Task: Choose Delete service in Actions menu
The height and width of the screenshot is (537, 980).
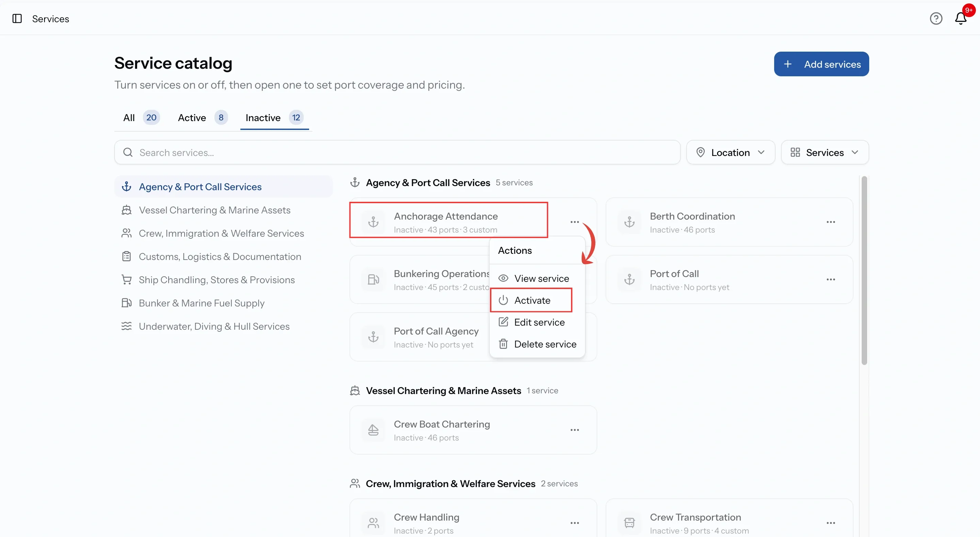Action: click(x=537, y=344)
